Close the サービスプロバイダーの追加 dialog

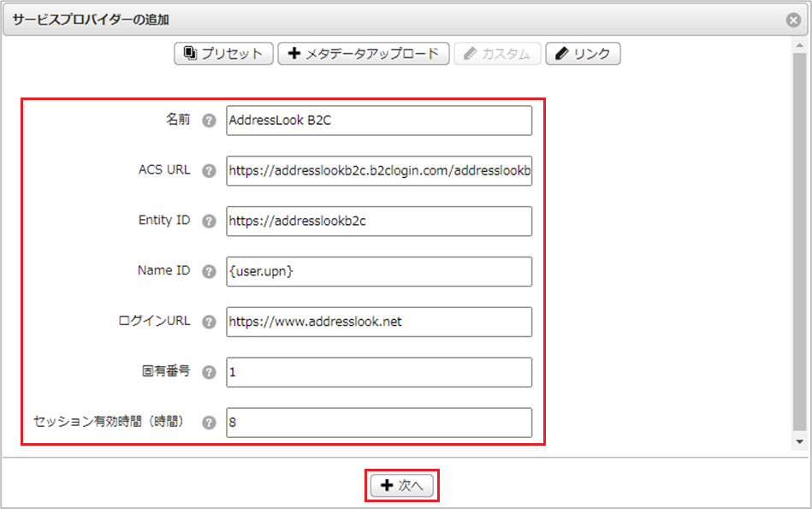pyautogui.click(x=793, y=20)
